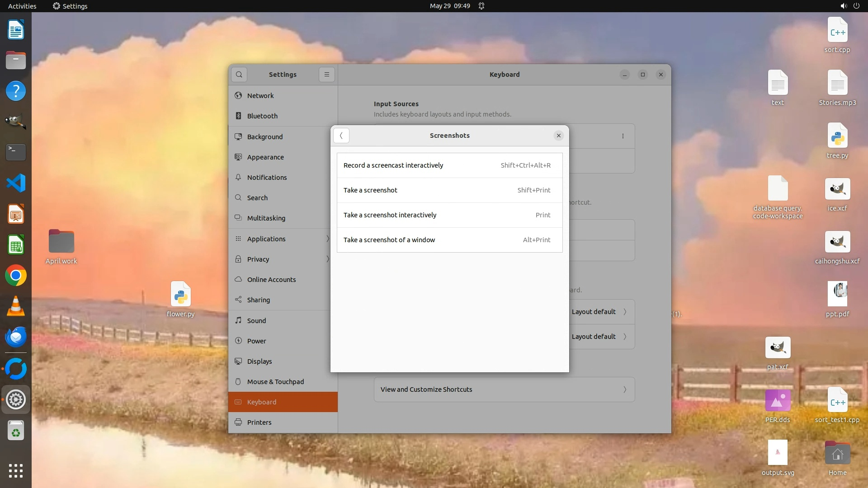
Task: Open the Settings hamburger menu
Action: tap(326, 75)
